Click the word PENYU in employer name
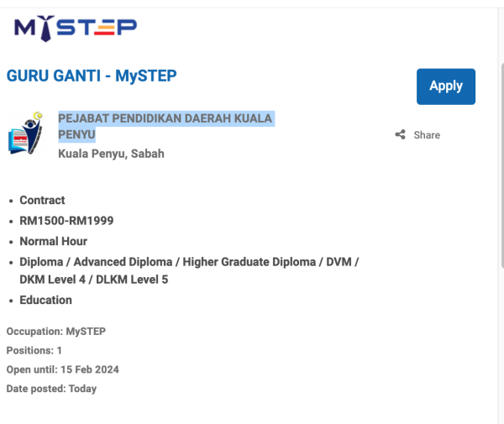Screen dimensions: 504x424 click(x=76, y=134)
